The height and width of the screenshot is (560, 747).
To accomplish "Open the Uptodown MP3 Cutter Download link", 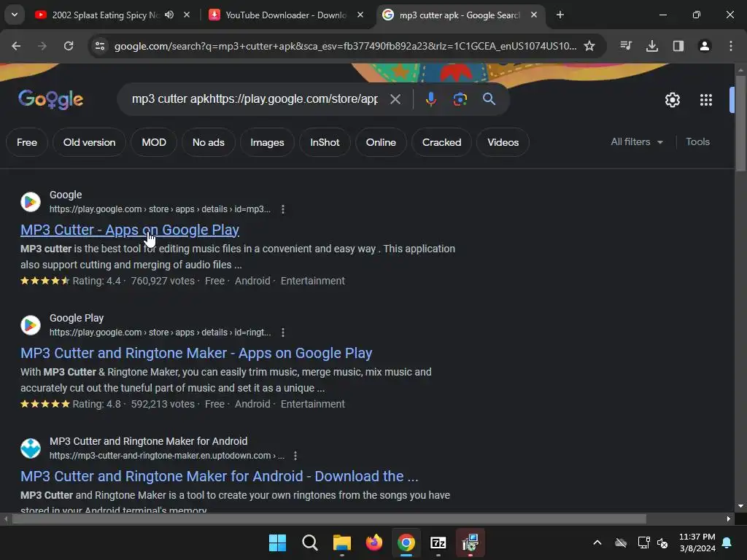I will [x=219, y=476].
